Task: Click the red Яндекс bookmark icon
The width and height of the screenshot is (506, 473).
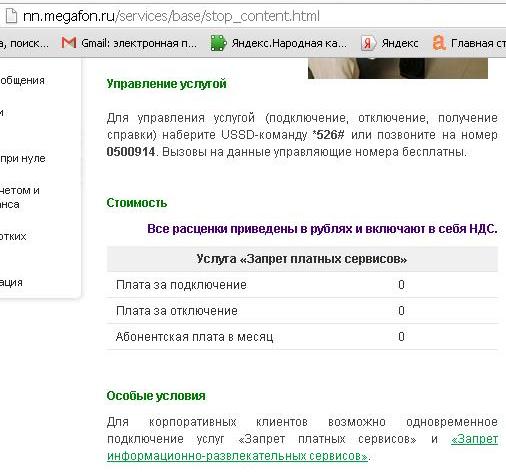Action: click(368, 43)
